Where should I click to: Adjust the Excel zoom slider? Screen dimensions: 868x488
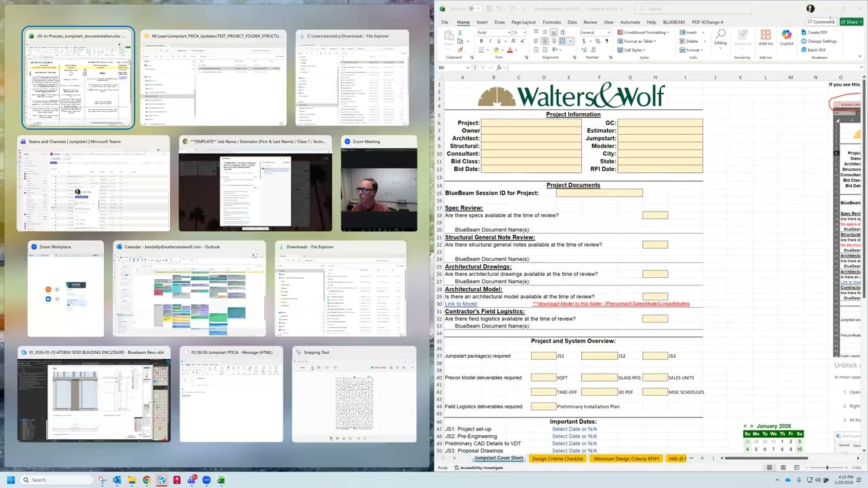(827, 468)
